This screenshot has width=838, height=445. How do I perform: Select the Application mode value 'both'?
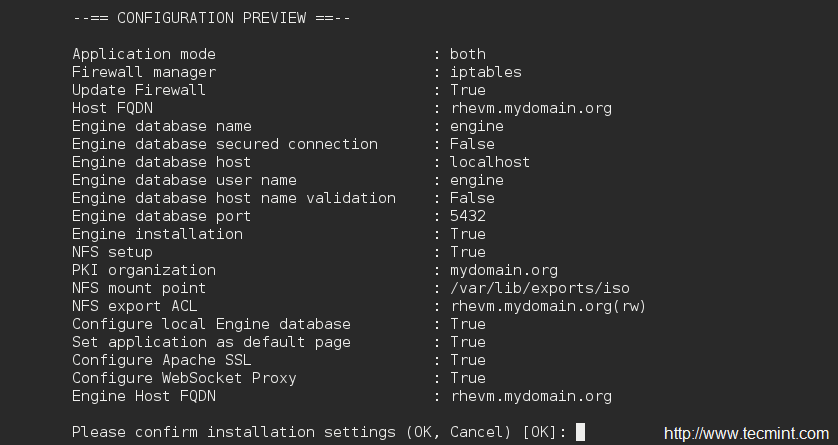tap(467, 54)
